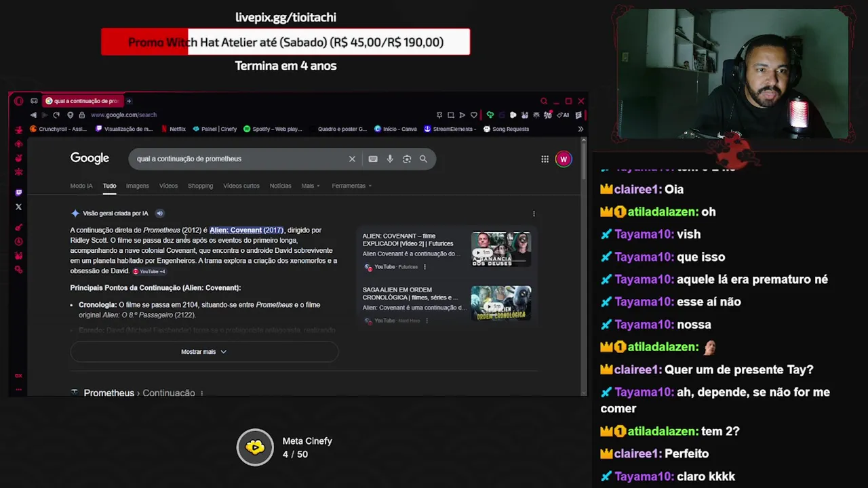Click the Alien Covenant video thumbnail

501,249
